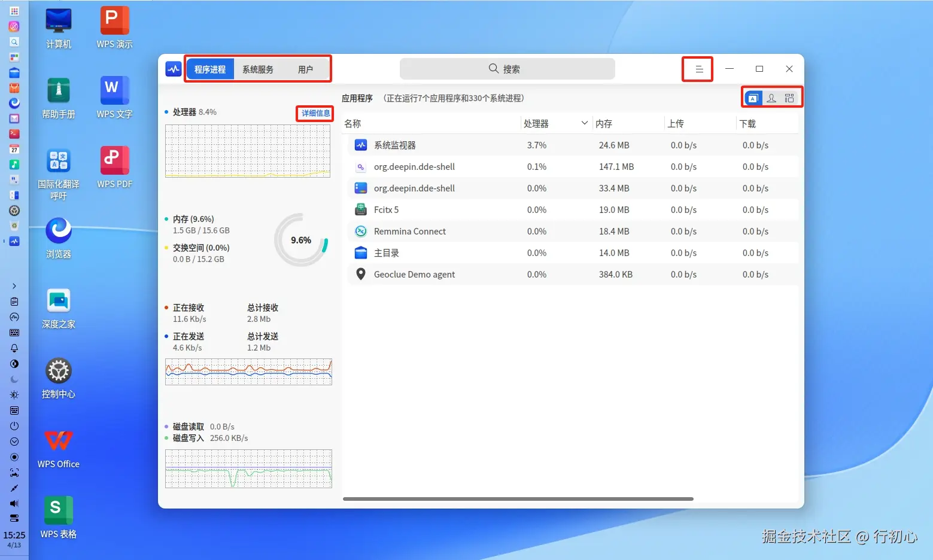933x560 pixels.
Task: Select the 浏览器 desktop shortcut
Action: (59, 238)
